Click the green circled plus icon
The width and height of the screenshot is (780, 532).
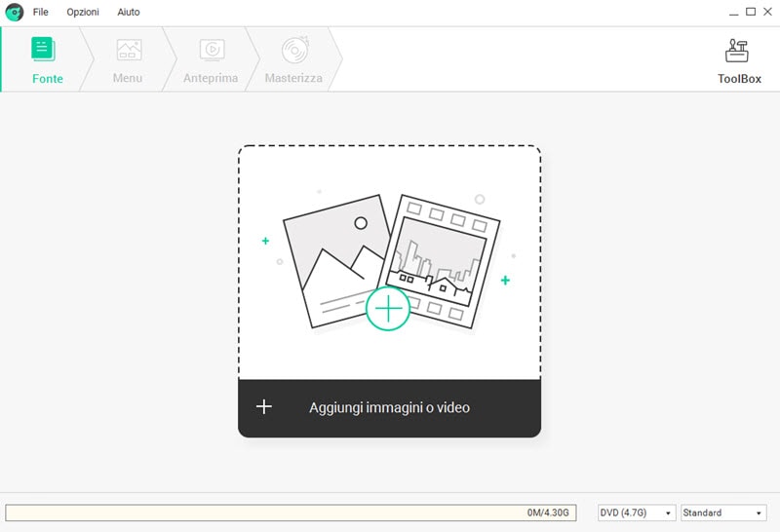388,309
